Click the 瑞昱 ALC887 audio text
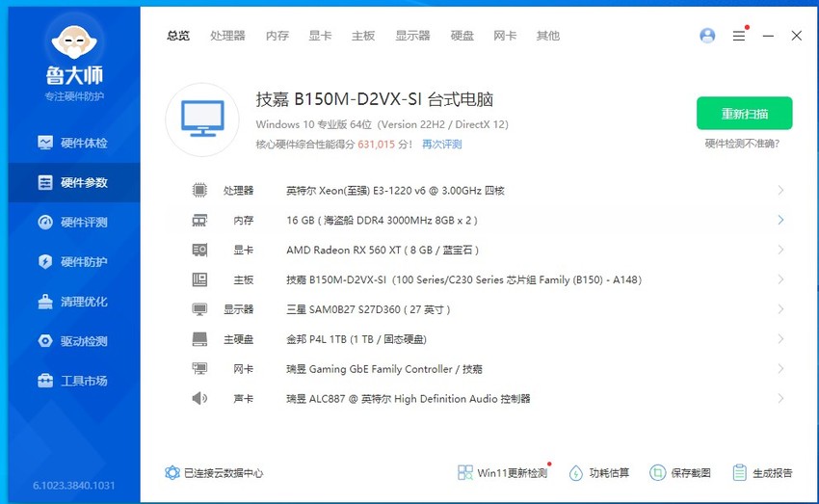The height and width of the screenshot is (504, 819). click(409, 399)
